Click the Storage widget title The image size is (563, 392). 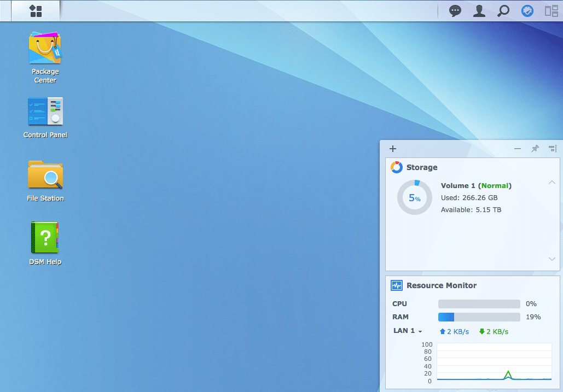[422, 167]
